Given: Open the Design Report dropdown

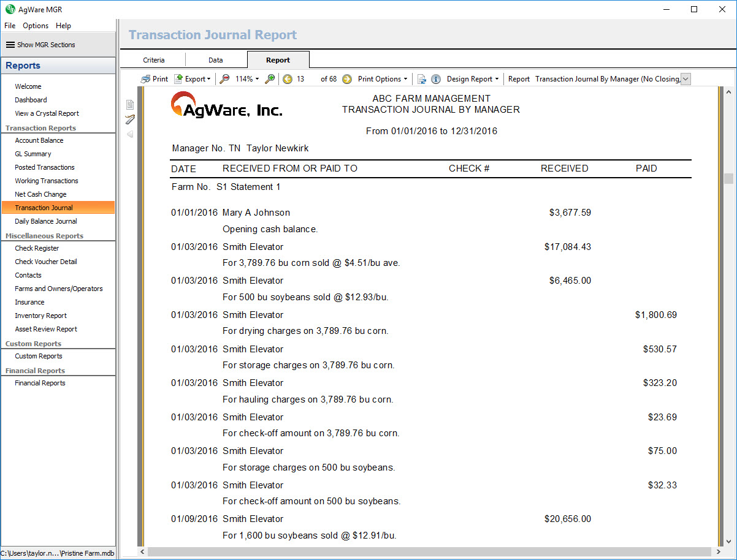Looking at the screenshot, I should point(472,79).
